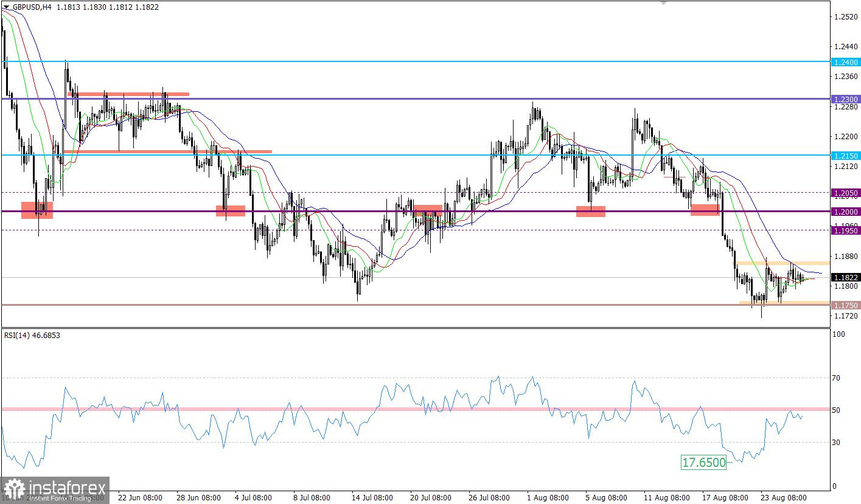The image size is (861, 504).
Task: Click the 23 Aug 08:00 time label
Action: tap(783, 497)
